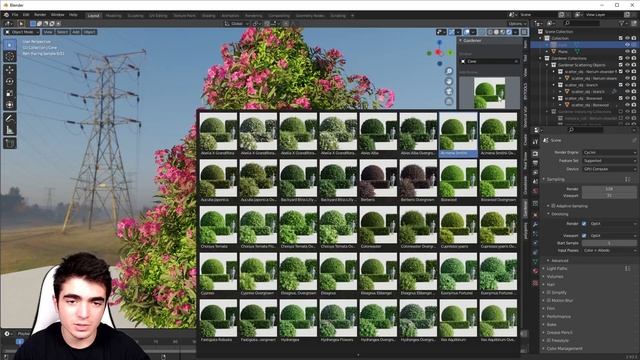
Task: Open the Window menu
Action: point(58,15)
